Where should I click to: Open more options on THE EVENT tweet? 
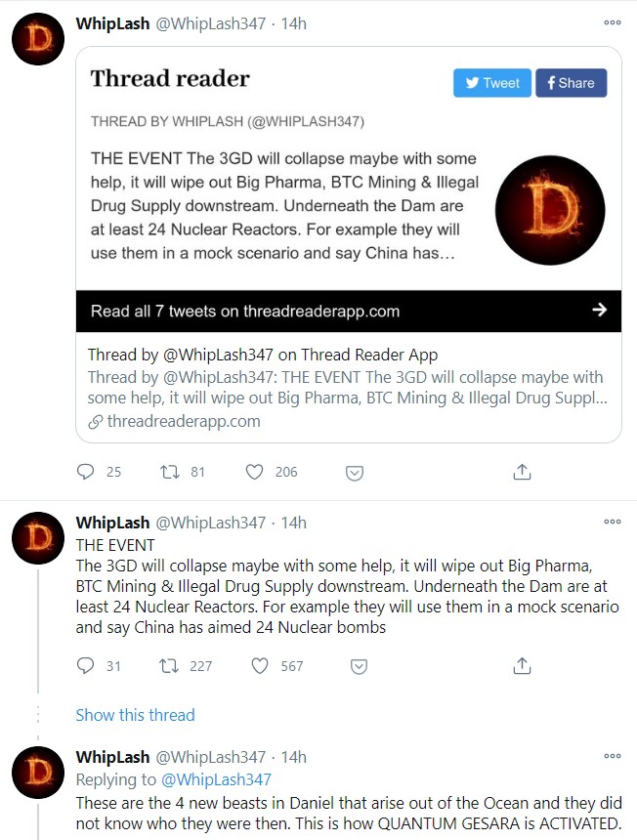click(x=613, y=522)
